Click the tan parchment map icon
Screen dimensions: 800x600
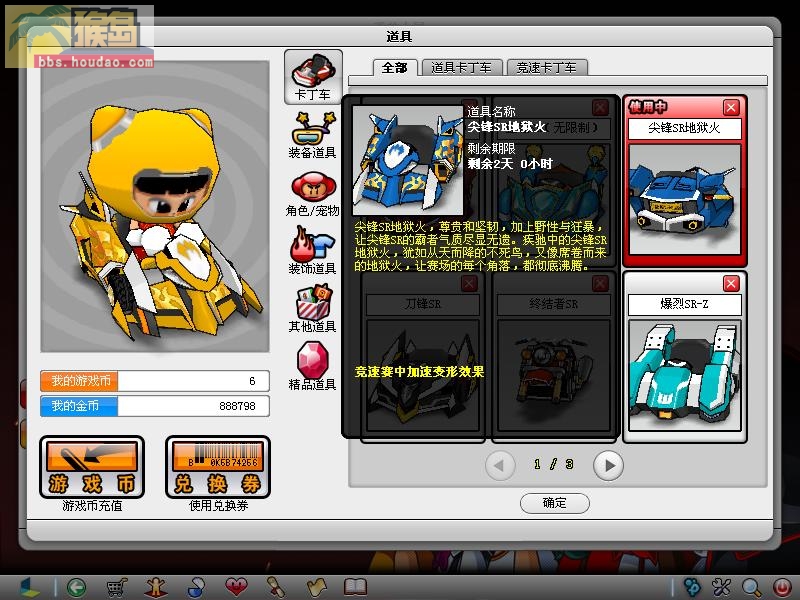click(x=316, y=587)
